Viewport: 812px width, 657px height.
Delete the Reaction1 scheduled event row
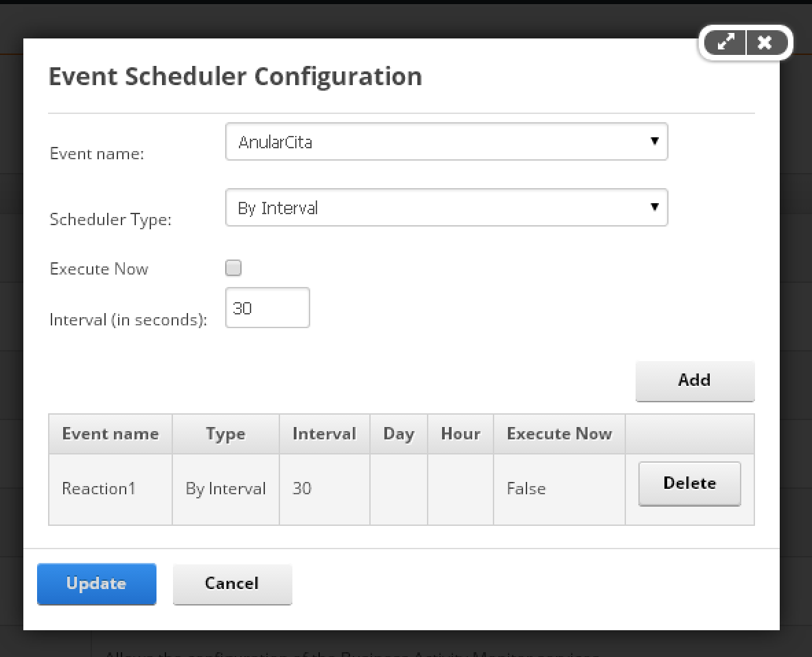(x=689, y=483)
